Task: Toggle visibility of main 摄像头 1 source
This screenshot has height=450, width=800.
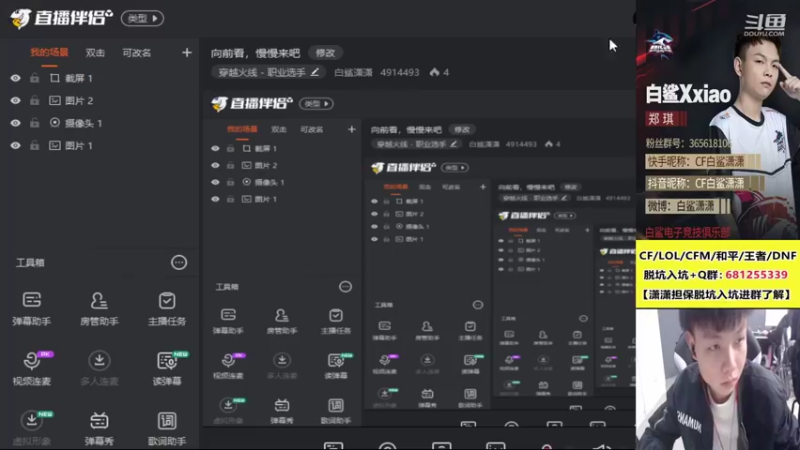Action: pos(16,123)
